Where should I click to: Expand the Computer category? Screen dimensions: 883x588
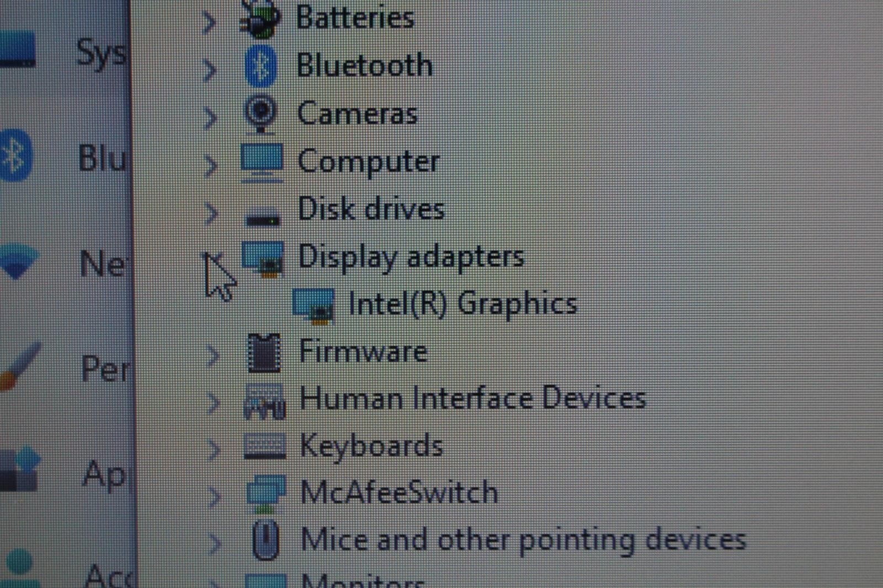pos(210,165)
